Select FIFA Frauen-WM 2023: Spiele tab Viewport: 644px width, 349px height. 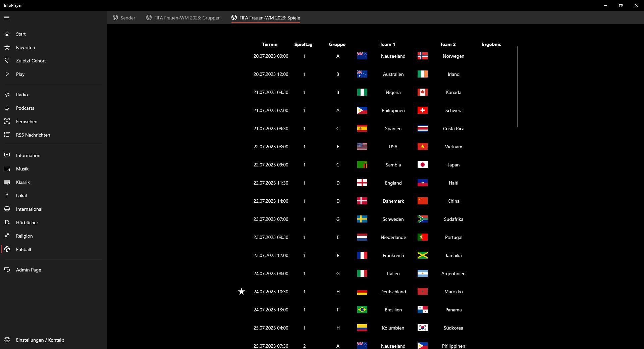coord(266,18)
